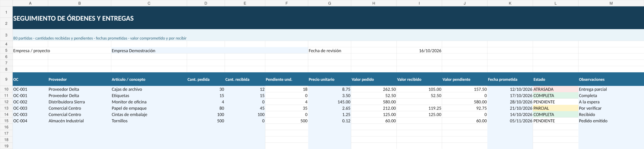
Task: Select the 'Papel de empaque' item cell
Action: pyautogui.click(x=149, y=108)
